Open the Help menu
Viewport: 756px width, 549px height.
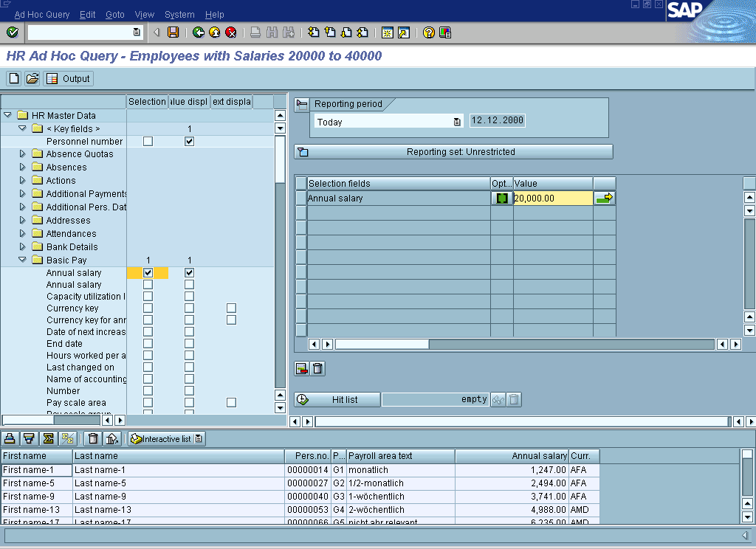tap(215, 15)
